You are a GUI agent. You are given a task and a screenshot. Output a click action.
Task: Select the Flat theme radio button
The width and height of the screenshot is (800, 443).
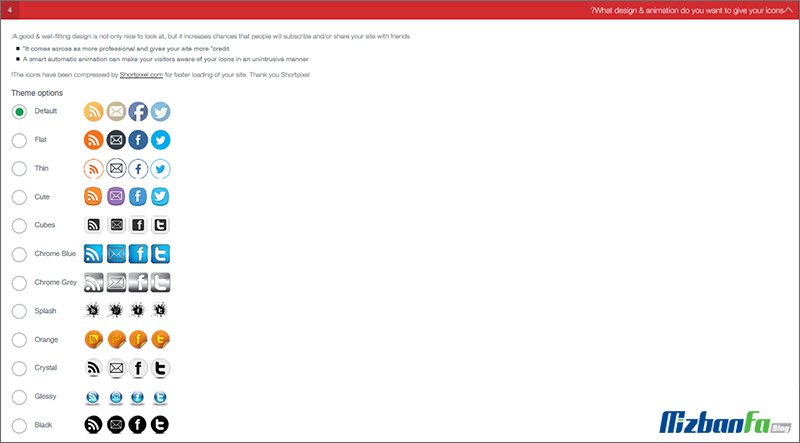[x=19, y=140]
